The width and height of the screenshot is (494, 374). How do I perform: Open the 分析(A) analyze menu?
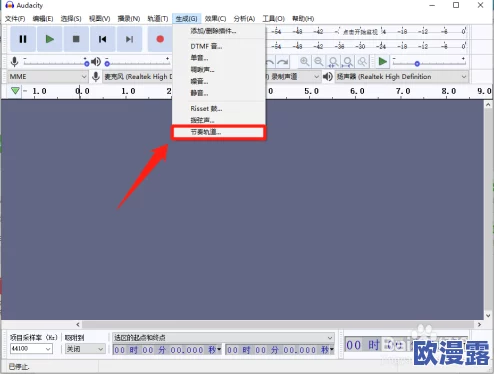[244, 19]
